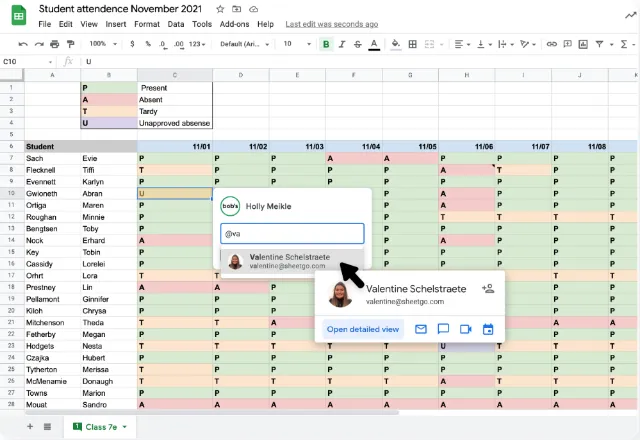The height and width of the screenshot is (440, 640).
Task: Open the merge cells dropdown arrow
Action: pyautogui.click(x=442, y=44)
